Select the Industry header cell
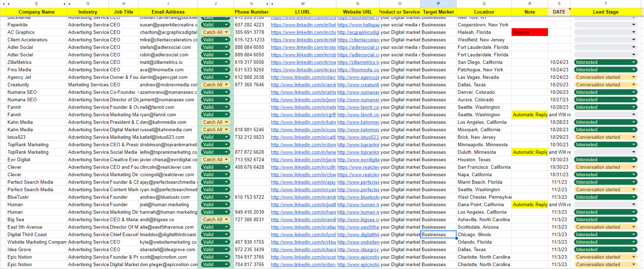Screen dimensions: 644x269 tap(88, 12)
